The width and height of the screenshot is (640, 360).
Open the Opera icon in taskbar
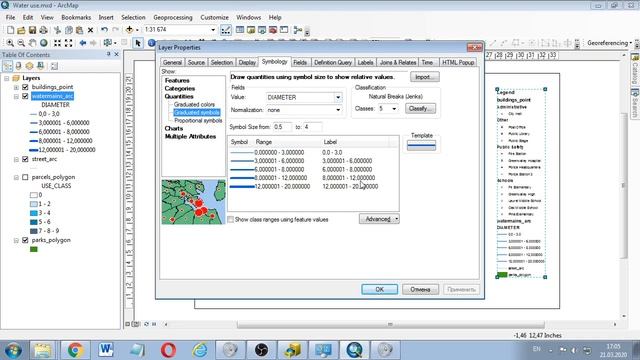pos(168,350)
